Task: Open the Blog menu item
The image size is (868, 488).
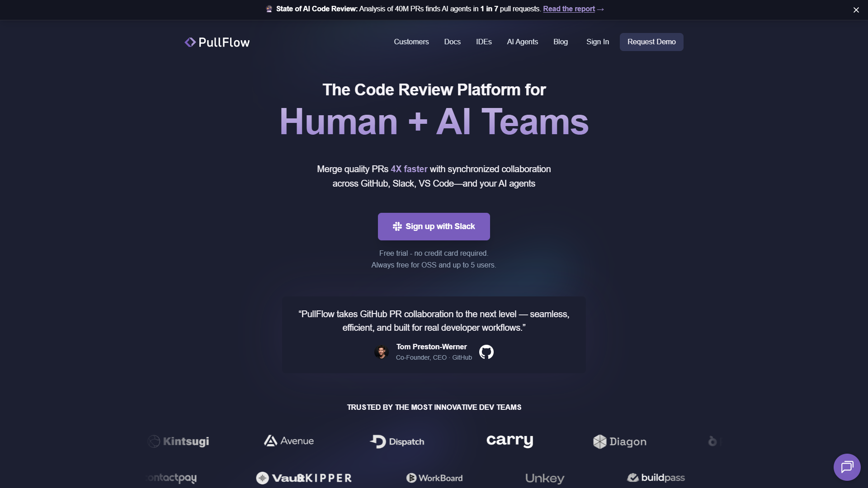Action: (561, 42)
